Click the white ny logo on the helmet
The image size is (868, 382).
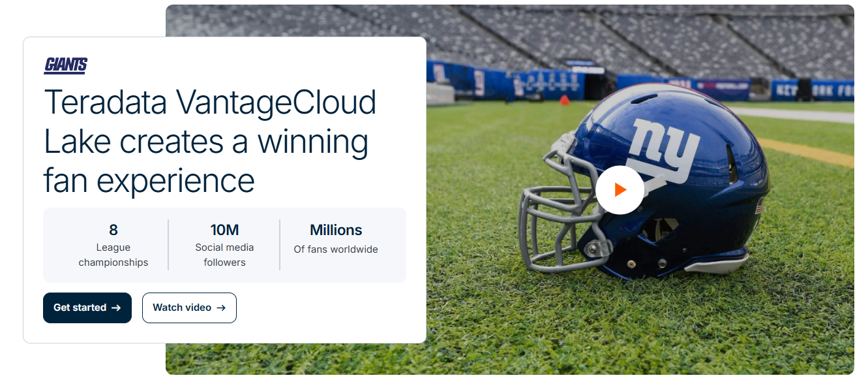[x=661, y=149]
